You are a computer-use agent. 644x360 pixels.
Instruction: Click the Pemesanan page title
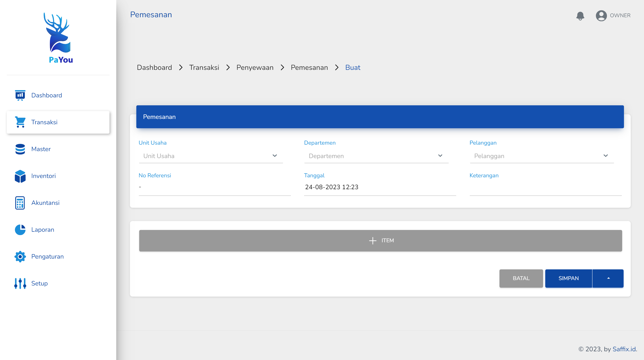click(x=151, y=15)
